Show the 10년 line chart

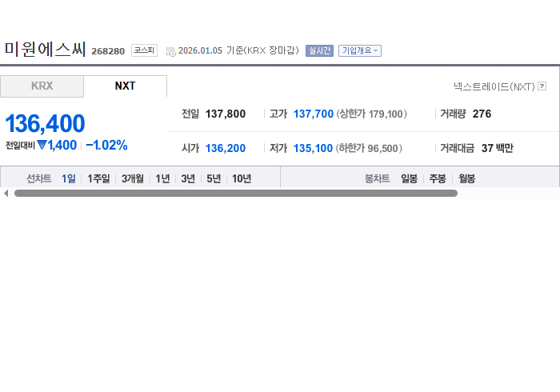pos(242,178)
